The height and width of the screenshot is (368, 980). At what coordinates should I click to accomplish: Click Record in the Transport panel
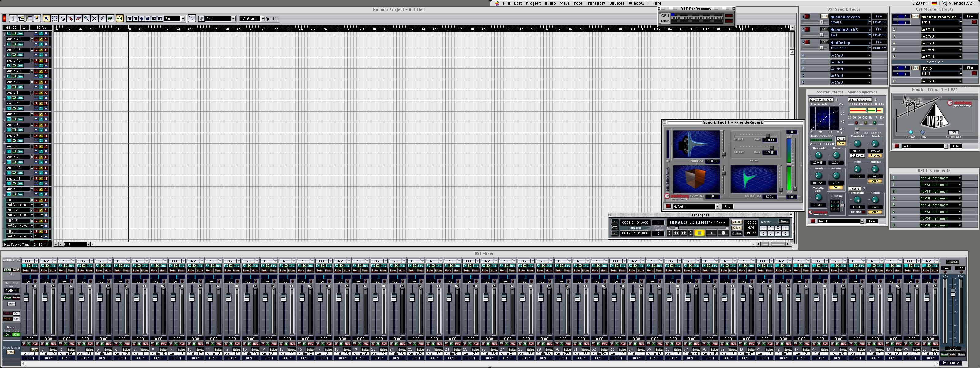723,233
